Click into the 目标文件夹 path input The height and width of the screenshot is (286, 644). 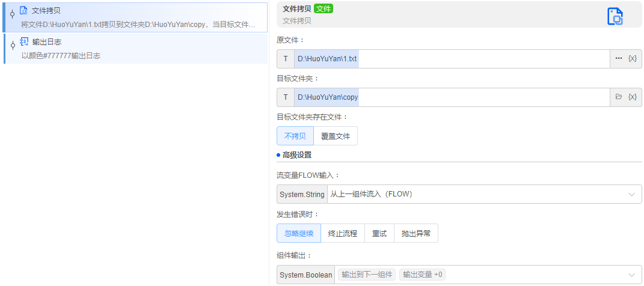[x=452, y=97]
